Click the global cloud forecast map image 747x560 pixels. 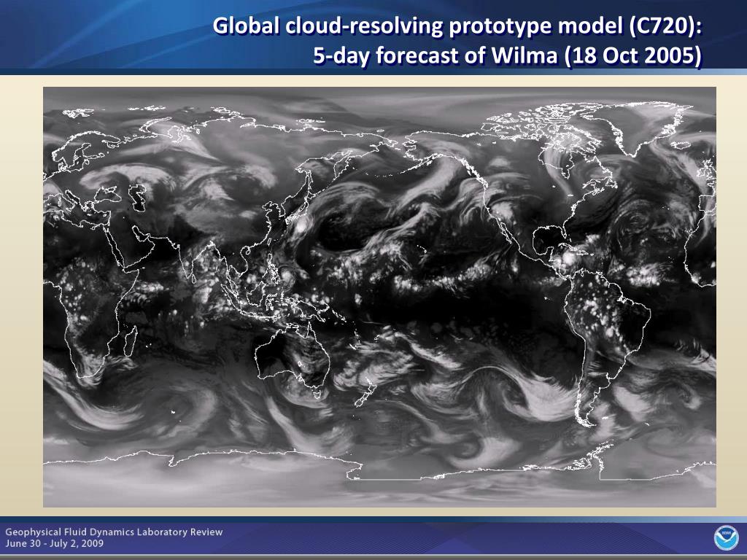coord(379,297)
